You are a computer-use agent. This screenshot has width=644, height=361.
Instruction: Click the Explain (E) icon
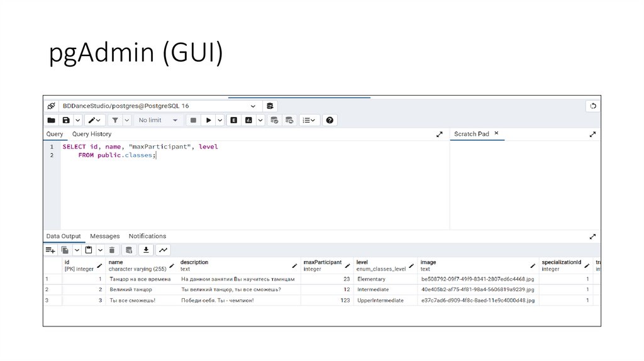click(x=234, y=120)
